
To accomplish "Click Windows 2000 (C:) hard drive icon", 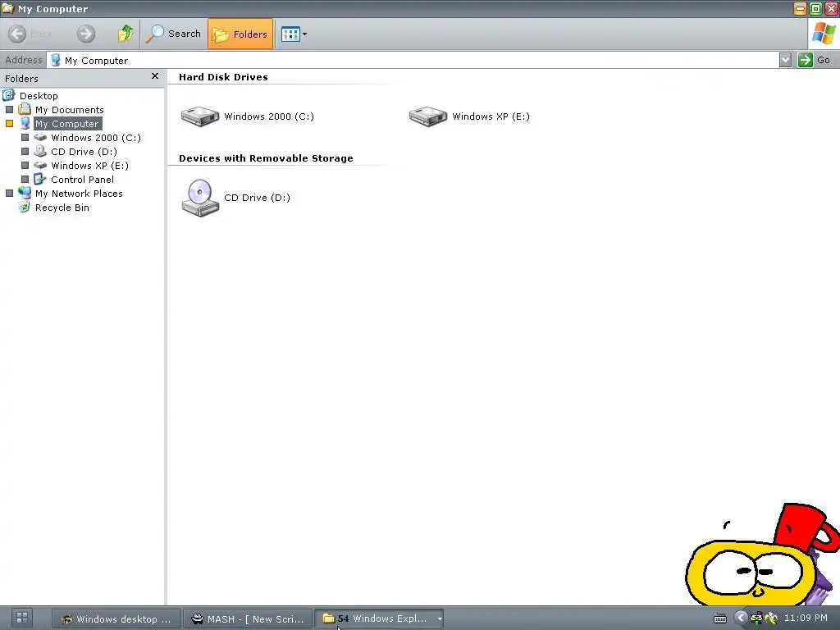I will pos(200,116).
